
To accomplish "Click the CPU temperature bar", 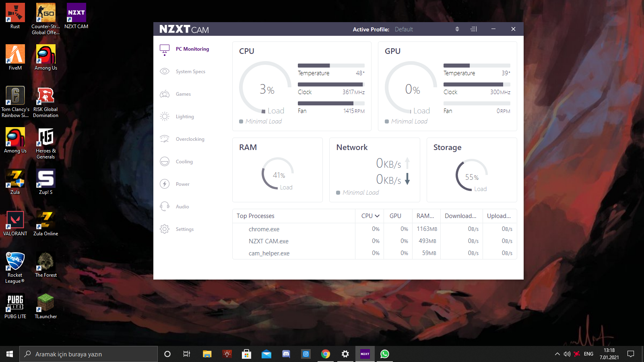I will pos(331,66).
